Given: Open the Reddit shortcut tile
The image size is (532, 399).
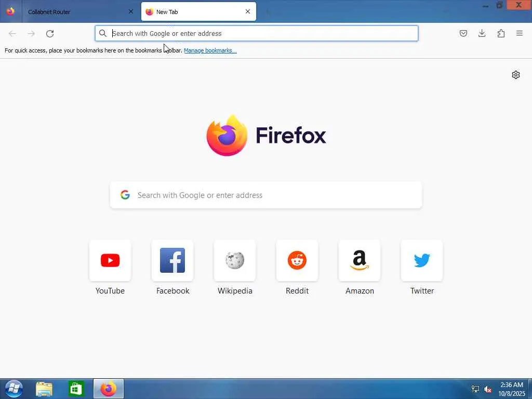Looking at the screenshot, I should [297, 260].
